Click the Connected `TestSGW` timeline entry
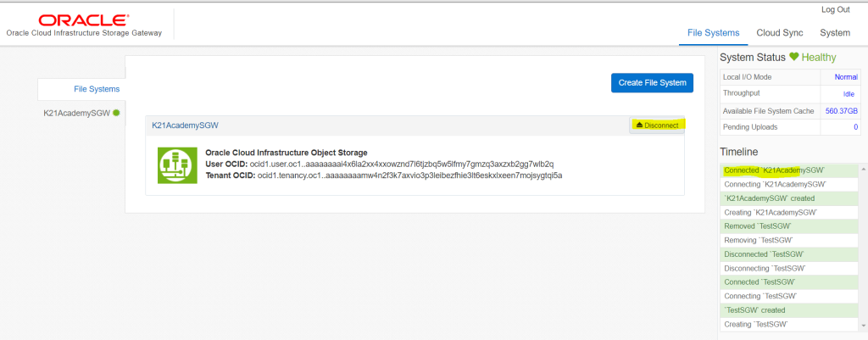 click(x=789, y=281)
